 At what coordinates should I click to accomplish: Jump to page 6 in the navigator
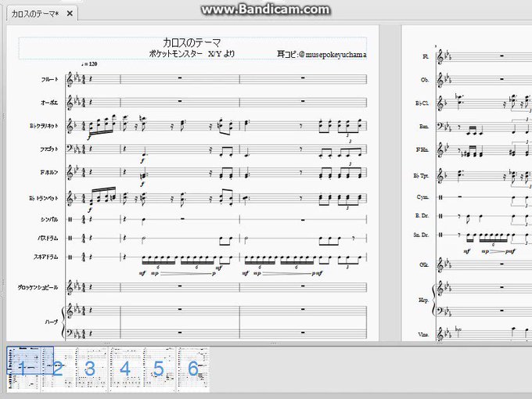[193, 369]
